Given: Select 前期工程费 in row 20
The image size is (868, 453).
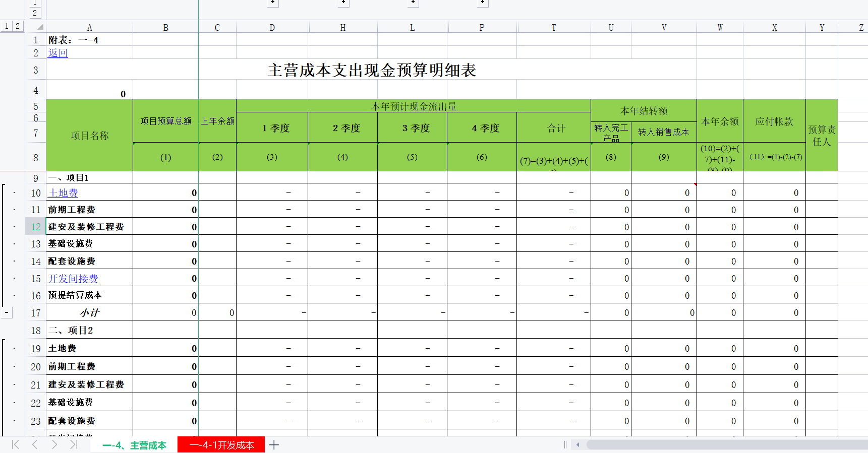Looking at the screenshot, I should coord(90,366).
